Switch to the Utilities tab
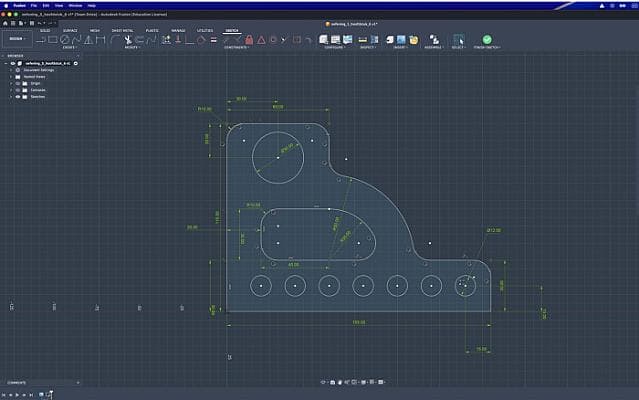Viewport: 639px width, 400px height. pyautogui.click(x=205, y=31)
